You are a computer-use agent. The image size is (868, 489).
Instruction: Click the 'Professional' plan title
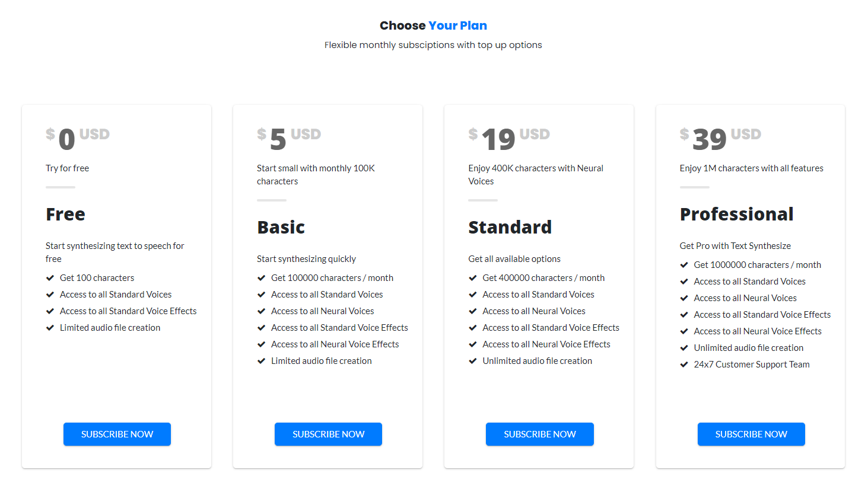[x=736, y=214]
